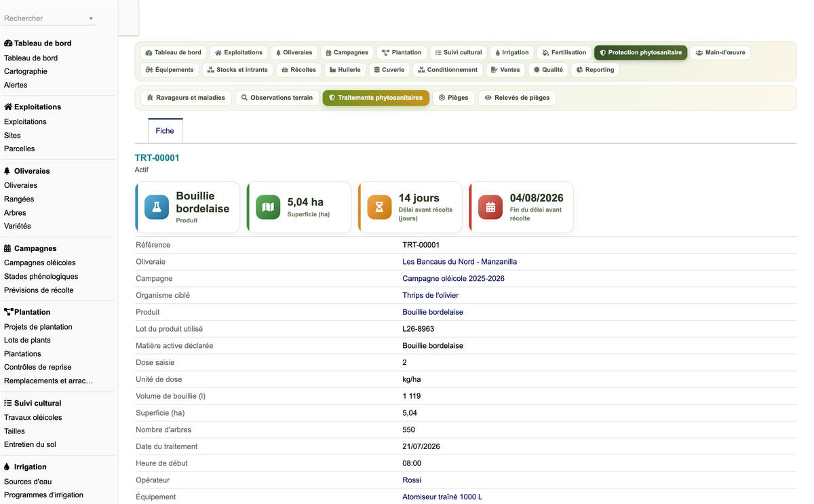This screenshot has width=814, height=504.
Task: Open Cartographie in the sidebar
Action: pos(26,71)
